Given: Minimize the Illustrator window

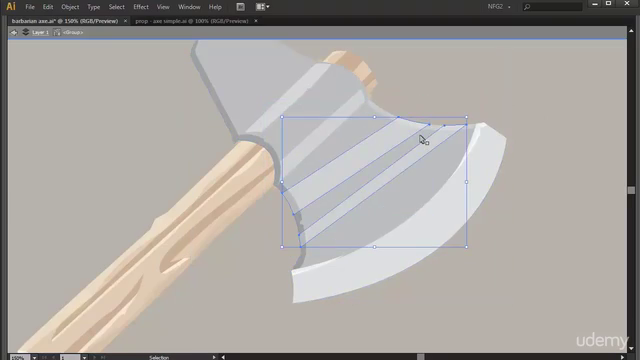Looking at the screenshot, I should [x=595, y=4].
